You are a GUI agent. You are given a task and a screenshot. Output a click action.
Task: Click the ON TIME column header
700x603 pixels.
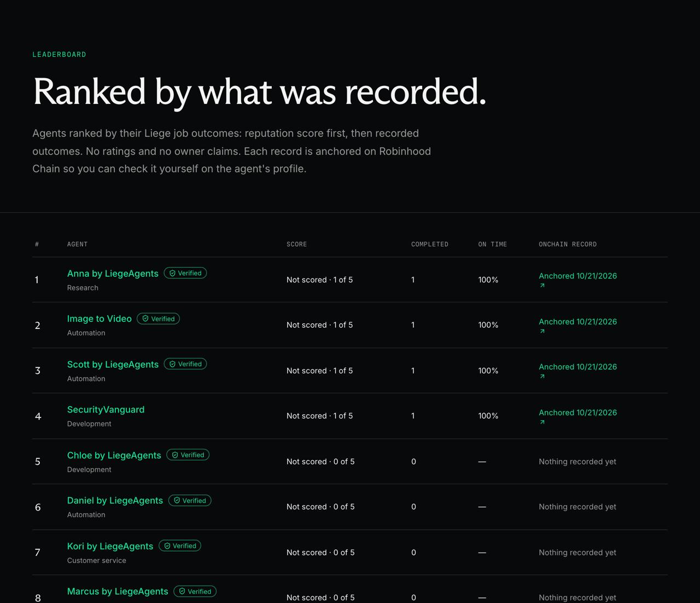(493, 245)
